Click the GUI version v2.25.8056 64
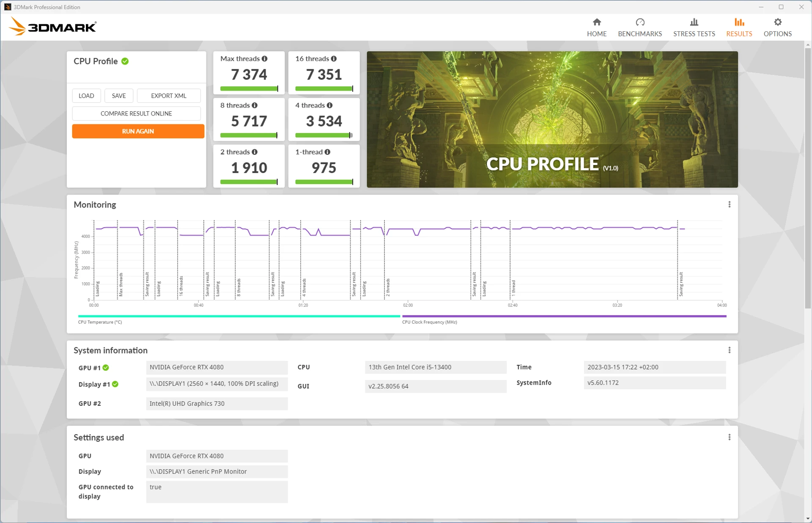The height and width of the screenshot is (523, 812). [x=436, y=386]
